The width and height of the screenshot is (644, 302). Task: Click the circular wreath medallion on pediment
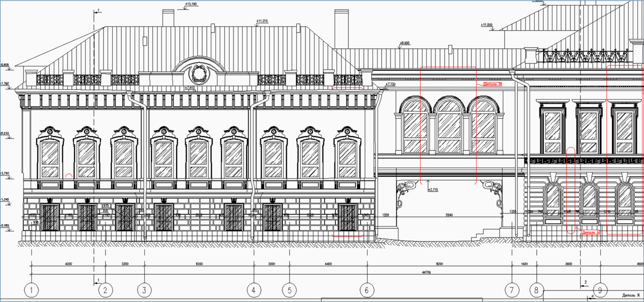pyautogui.click(x=196, y=74)
